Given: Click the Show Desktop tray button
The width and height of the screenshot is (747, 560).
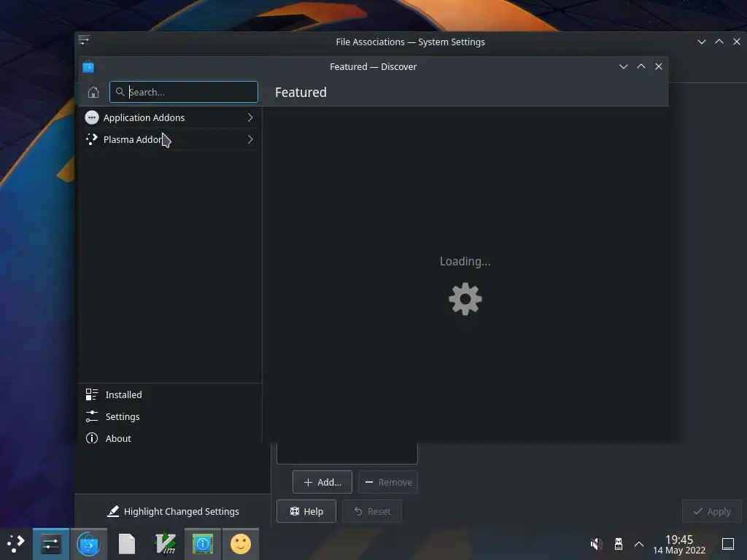Looking at the screenshot, I should (x=728, y=544).
